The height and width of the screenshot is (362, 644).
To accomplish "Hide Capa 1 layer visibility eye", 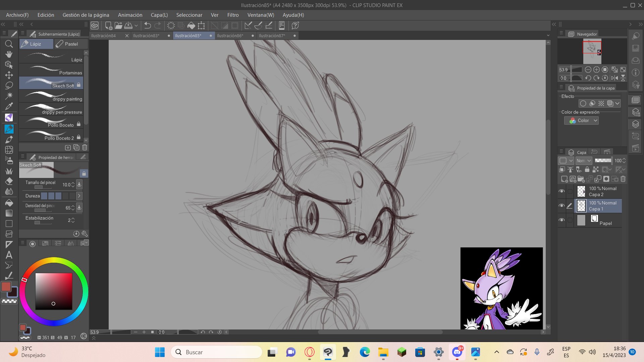I will click(561, 206).
